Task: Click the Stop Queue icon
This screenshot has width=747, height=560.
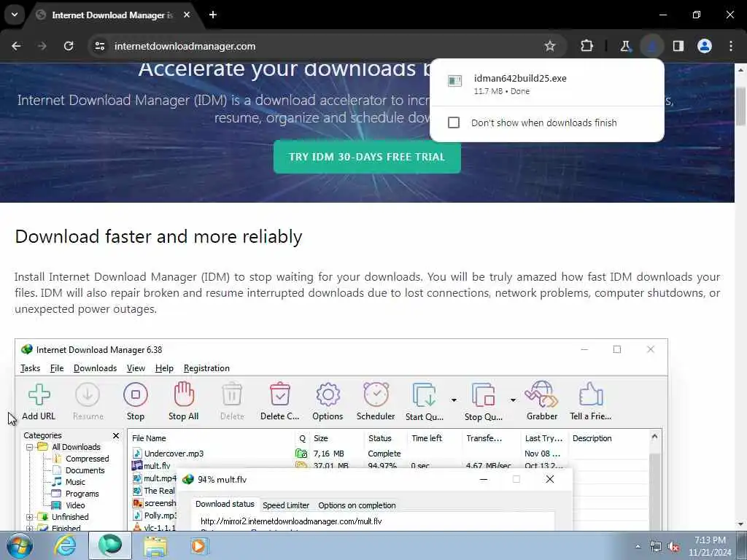Action: (x=484, y=394)
